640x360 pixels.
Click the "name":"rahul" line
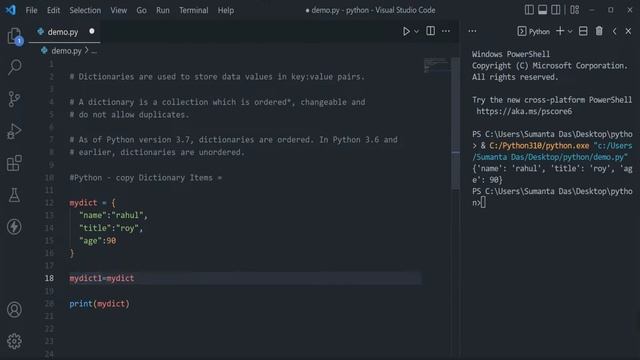point(113,215)
